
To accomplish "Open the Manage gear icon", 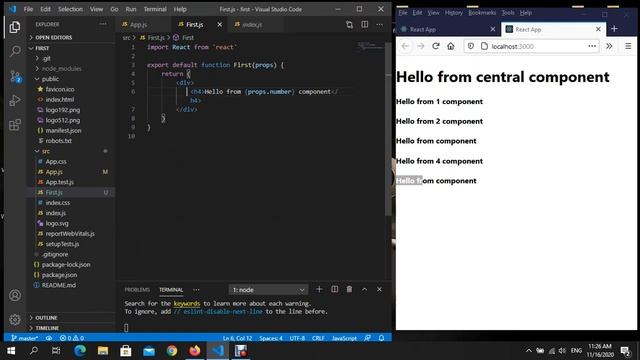I will click(x=15, y=319).
